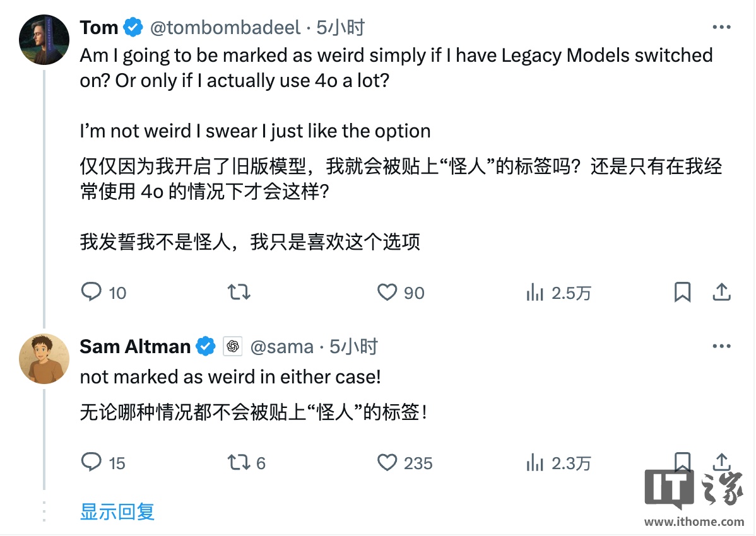This screenshot has width=756, height=536.
Task: Open the OpenAI affiliation badge beside Sam Altman
Action: [x=232, y=346]
